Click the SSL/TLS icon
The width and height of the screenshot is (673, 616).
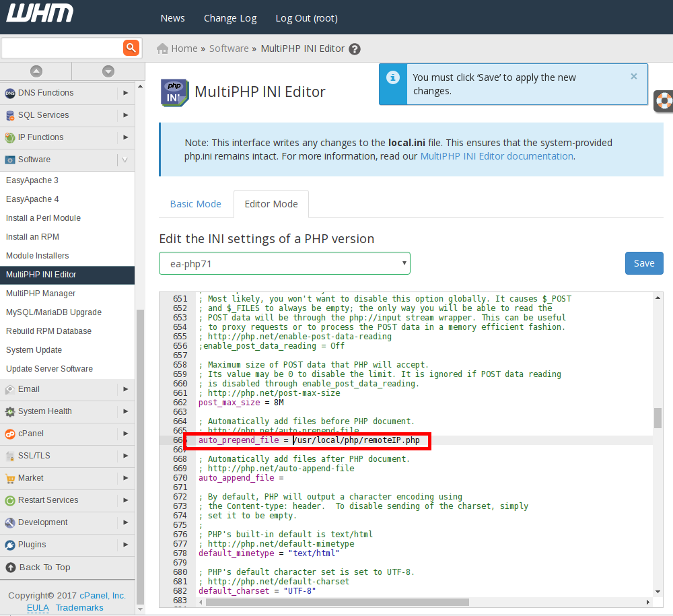pyautogui.click(x=10, y=456)
